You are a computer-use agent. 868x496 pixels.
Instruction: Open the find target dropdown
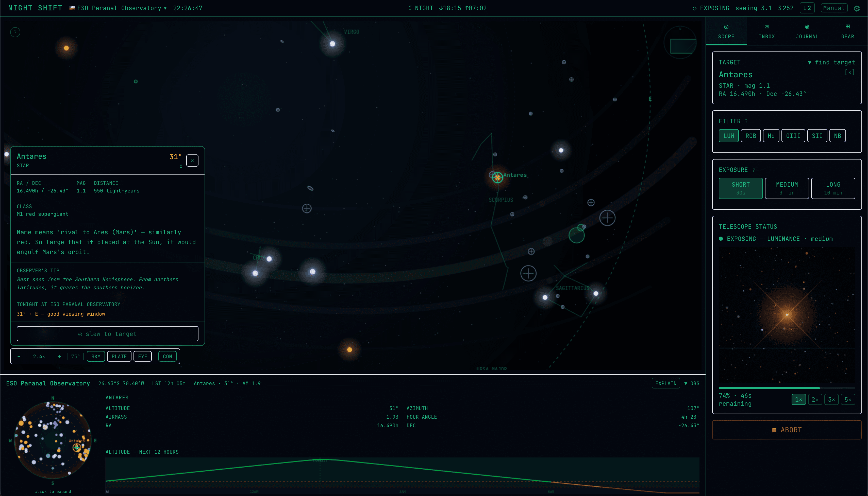point(831,62)
